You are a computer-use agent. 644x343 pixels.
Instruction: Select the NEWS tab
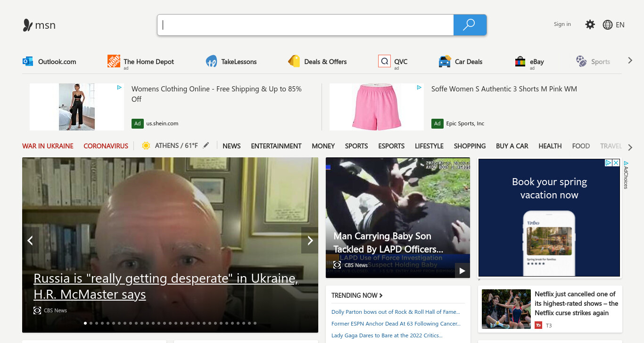click(x=231, y=146)
